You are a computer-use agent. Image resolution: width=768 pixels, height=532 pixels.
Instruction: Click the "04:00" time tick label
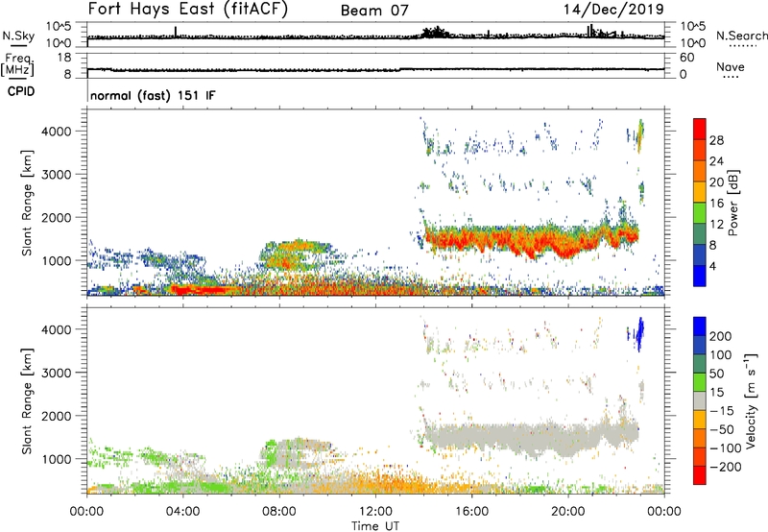click(182, 512)
